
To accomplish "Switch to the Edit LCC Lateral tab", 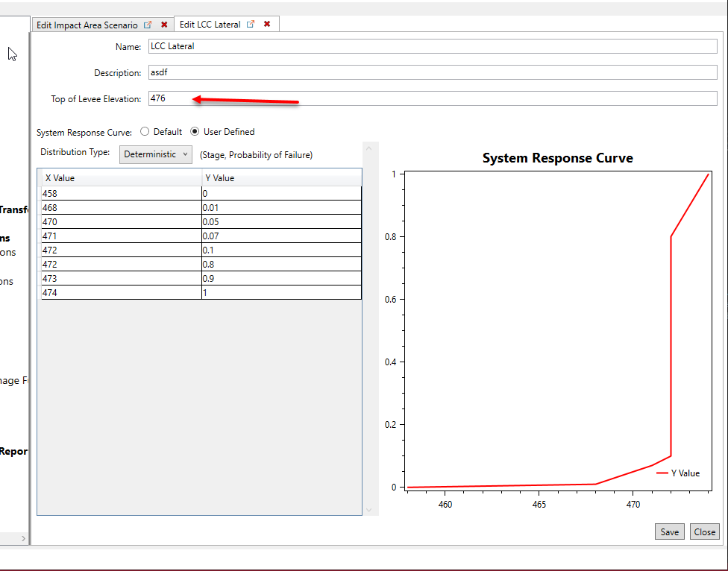I will point(211,24).
